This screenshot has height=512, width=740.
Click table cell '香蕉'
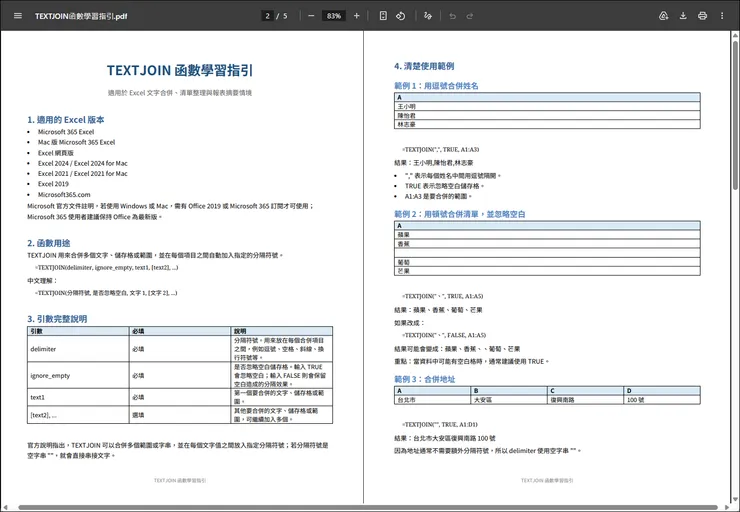click(547, 244)
